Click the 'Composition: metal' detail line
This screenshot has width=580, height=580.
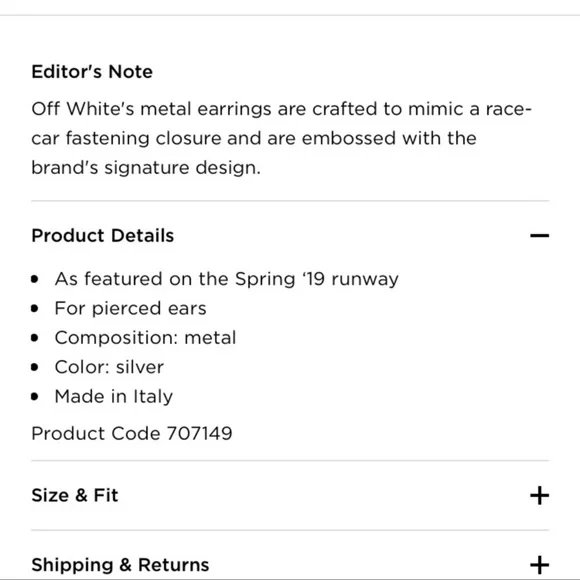tap(145, 338)
